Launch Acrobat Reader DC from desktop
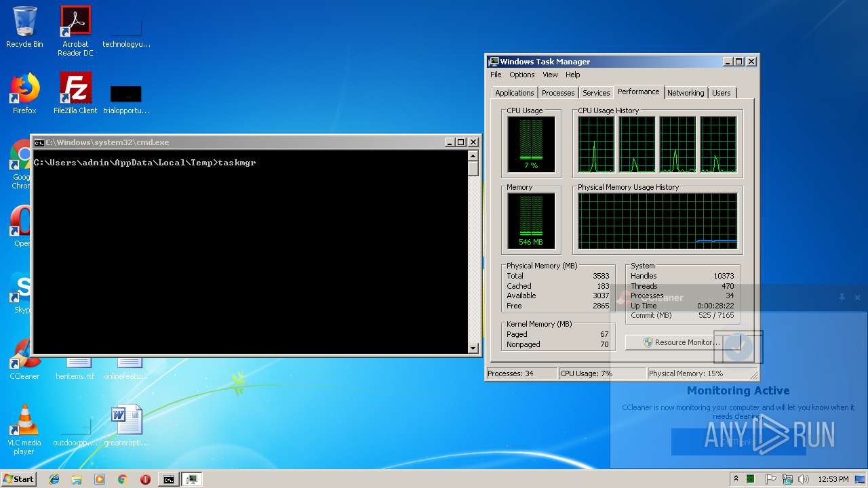Screen dimensions: 868x488 [x=75, y=30]
